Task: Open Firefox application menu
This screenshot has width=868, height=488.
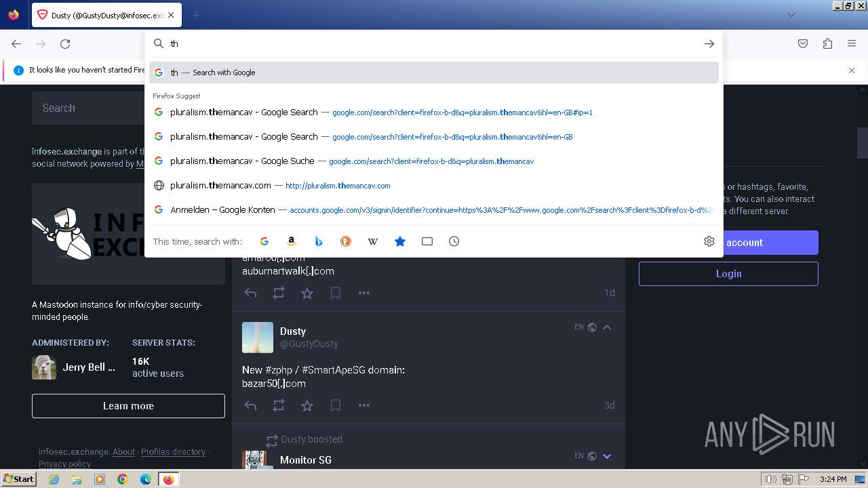Action: coord(852,43)
